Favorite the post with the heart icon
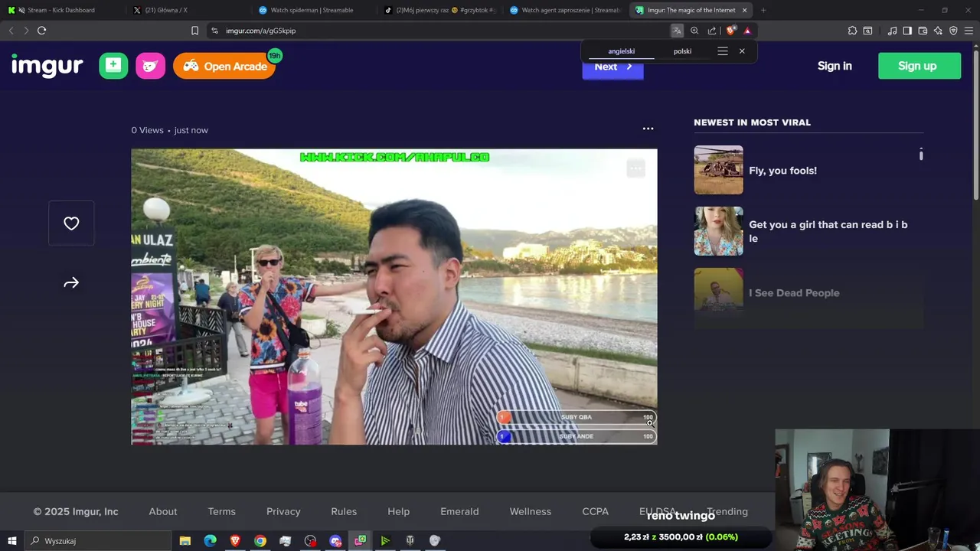980x551 pixels. [71, 223]
